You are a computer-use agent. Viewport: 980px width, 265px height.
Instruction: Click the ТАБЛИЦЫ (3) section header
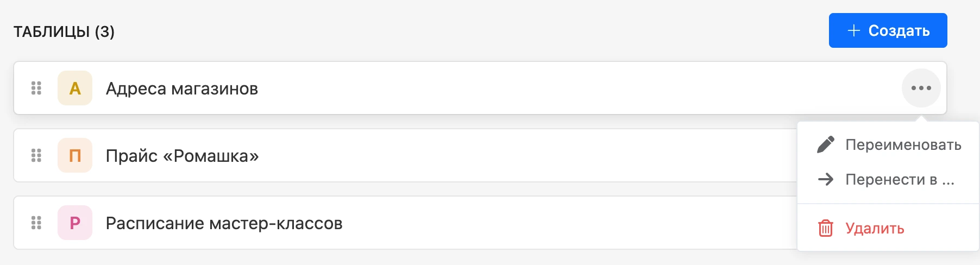(x=64, y=31)
